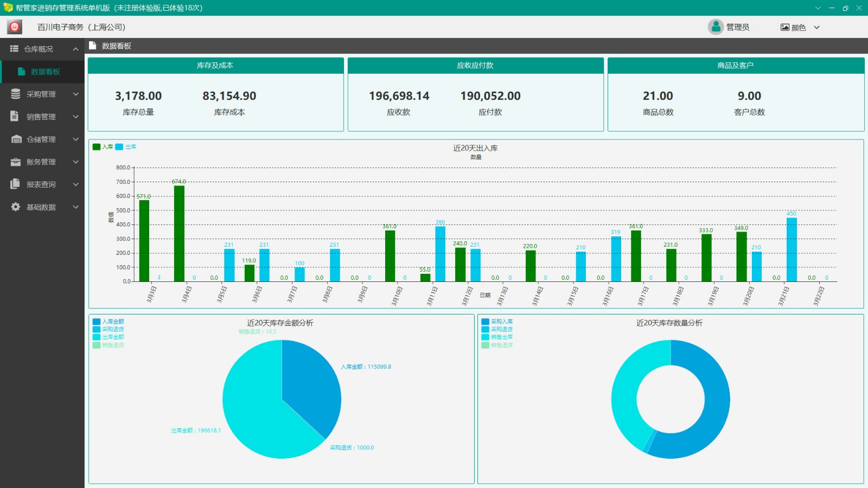Click the 管理员 user name label
The image size is (868, 488).
pyautogui.click(x=738, y=27)
